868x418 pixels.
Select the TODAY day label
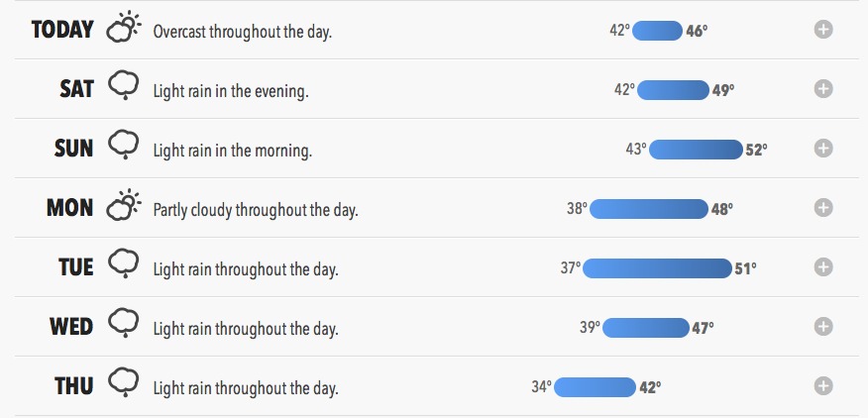pyautogui.click(x=62, y=30)
